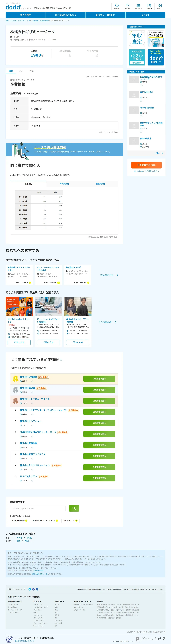
Task: Open the 会員登録 icon in header
Action: pos(149,6)
